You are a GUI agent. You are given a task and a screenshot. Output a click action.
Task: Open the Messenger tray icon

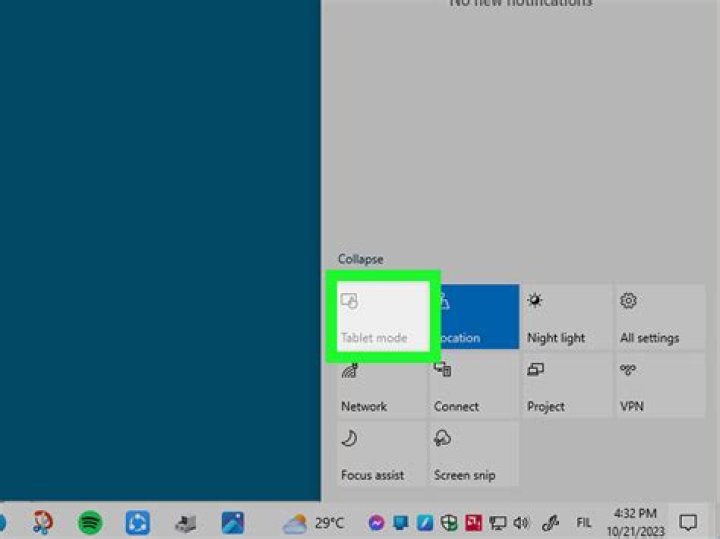[x=376, y=522]
